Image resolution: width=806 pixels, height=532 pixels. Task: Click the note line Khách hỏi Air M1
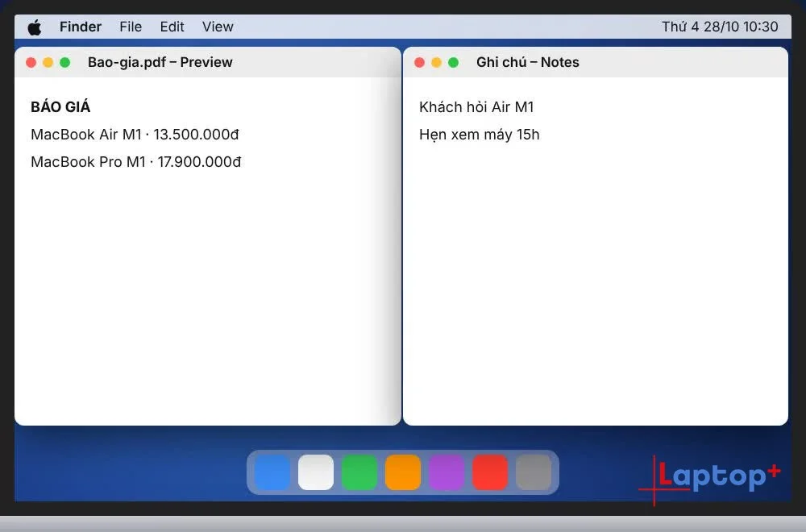click(x=476, y=107)
